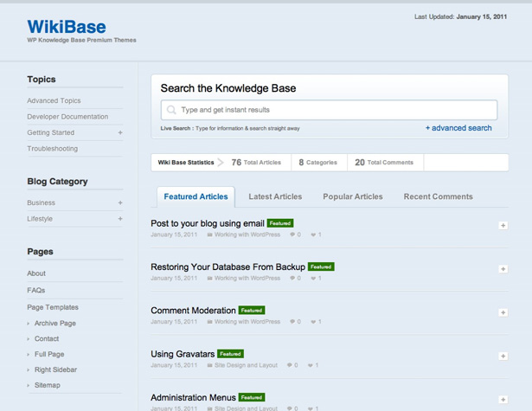Open the Getting Started topic

50,132
